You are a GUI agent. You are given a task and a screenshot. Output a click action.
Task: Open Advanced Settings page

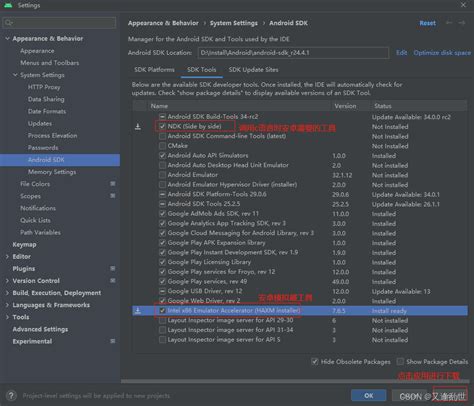pyautogui.click(x=40, y=329)
